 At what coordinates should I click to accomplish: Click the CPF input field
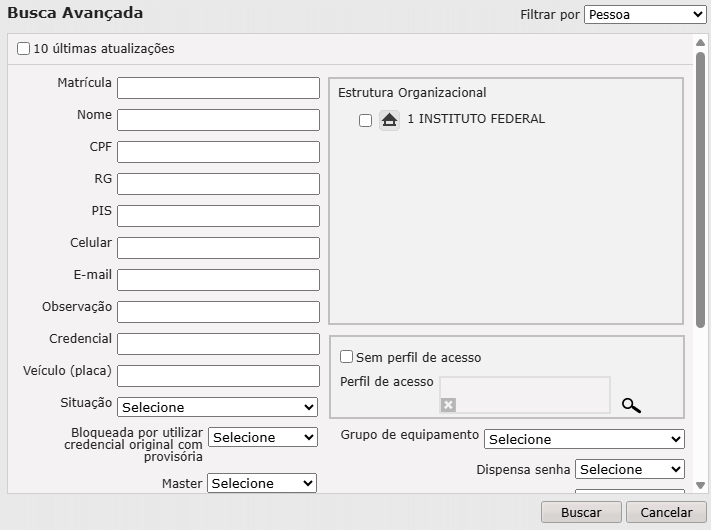click(218, 152)
